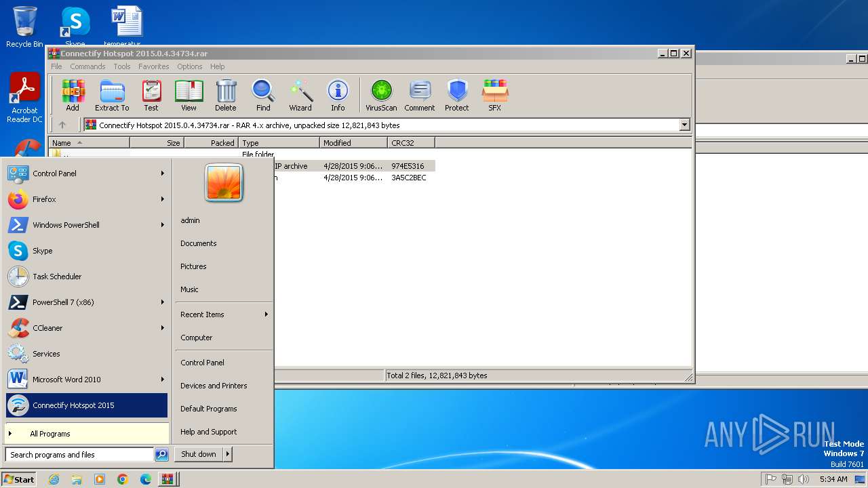Screen dimensions: 868x488
Task: Click the Extract To toolbar icon
Action: [112, 96]
